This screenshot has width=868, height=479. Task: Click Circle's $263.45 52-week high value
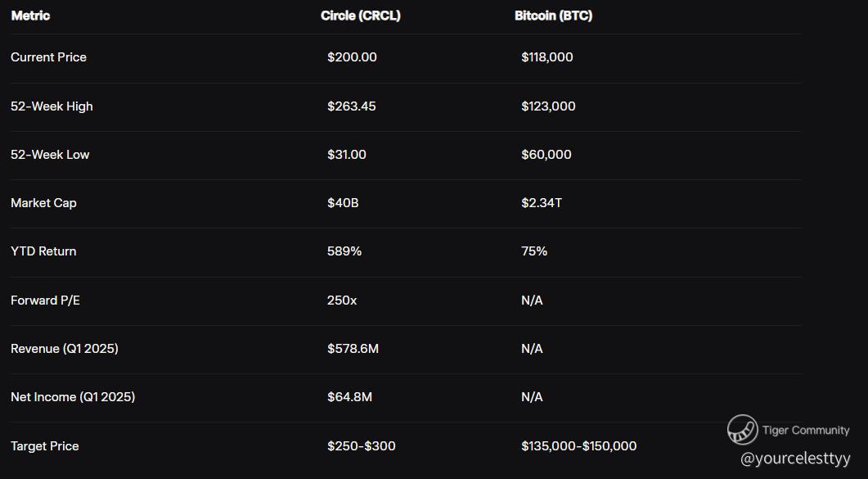(x=352, y=106)
